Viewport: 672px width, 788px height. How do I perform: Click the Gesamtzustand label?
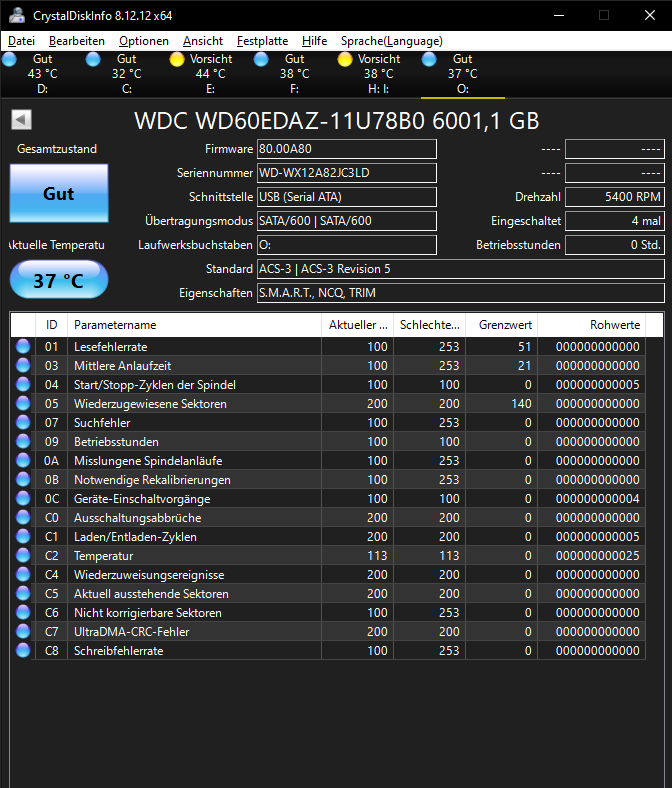57,149
